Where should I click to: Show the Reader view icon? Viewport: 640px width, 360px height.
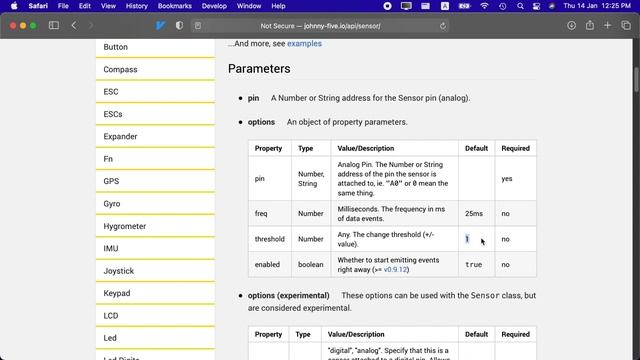198,26
